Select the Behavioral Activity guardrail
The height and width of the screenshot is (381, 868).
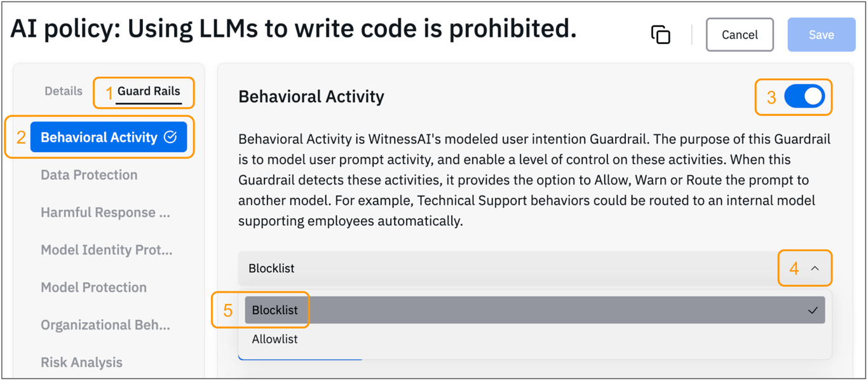(x=99, y=137)
